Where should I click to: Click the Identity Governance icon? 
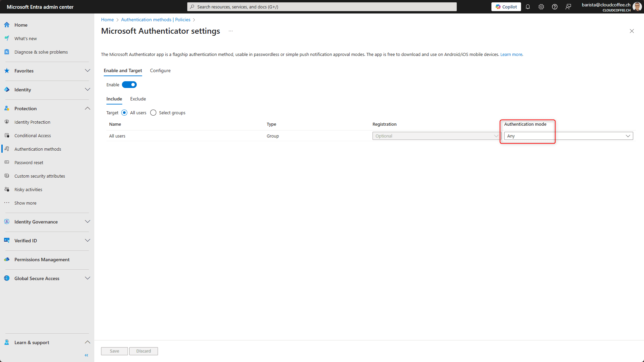coord(7,222)
